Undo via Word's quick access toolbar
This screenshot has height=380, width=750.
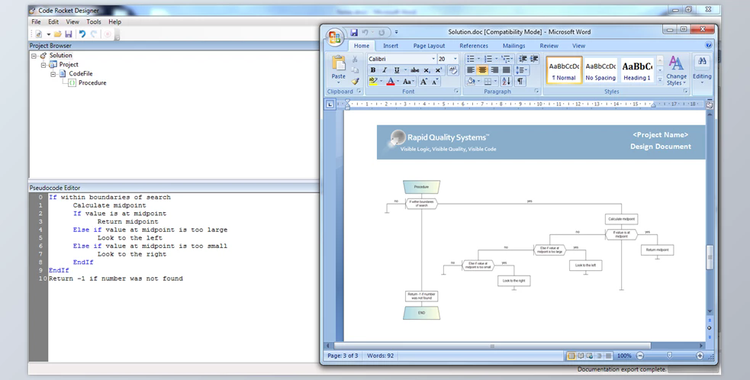point(365,33)
